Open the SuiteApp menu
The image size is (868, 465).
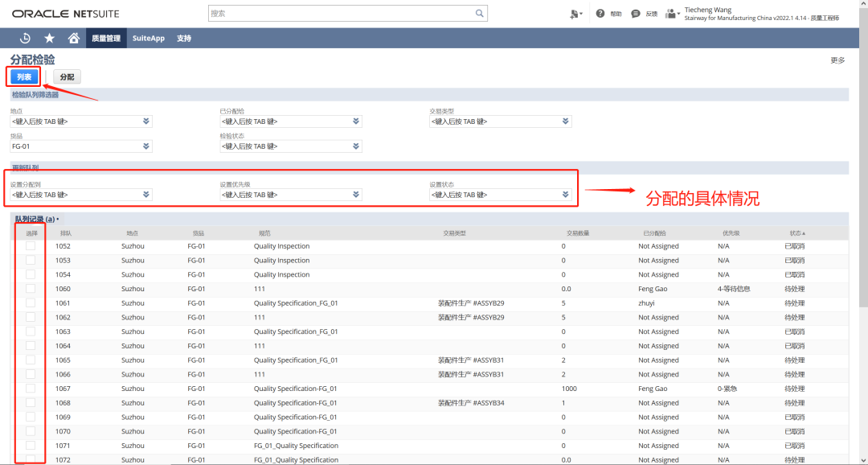click(149, 39)
